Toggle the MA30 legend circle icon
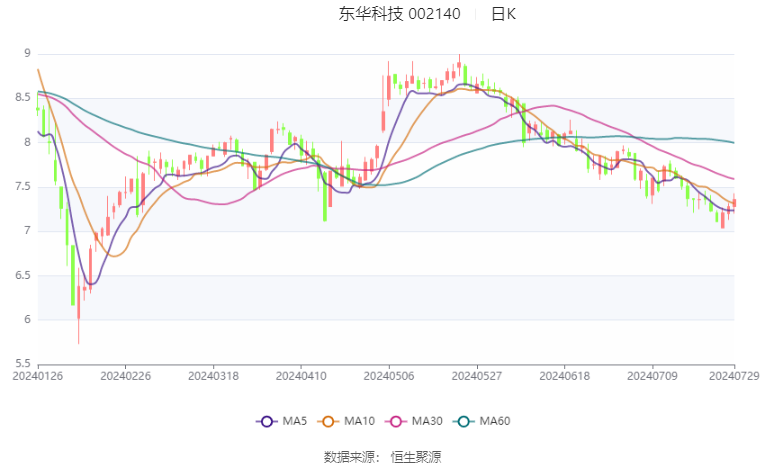Image resolution: width=765 pixels, height=465 pixels. [396, 422]
